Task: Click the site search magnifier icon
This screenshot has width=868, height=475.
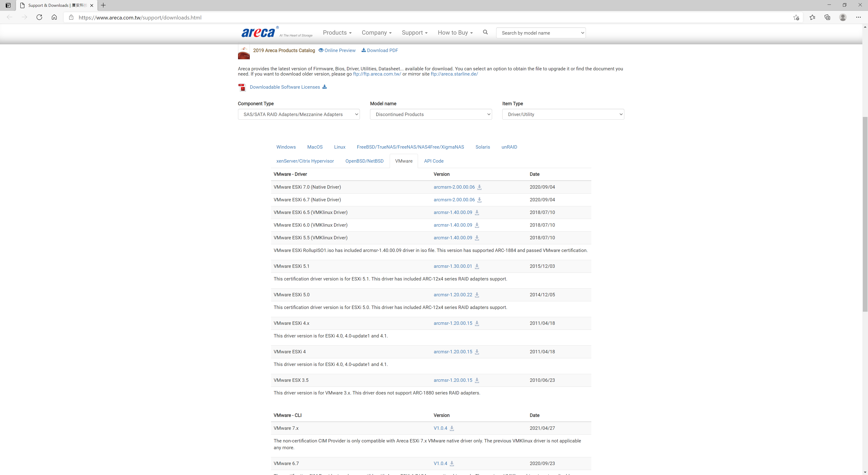Action: click(x=485, y=32)
